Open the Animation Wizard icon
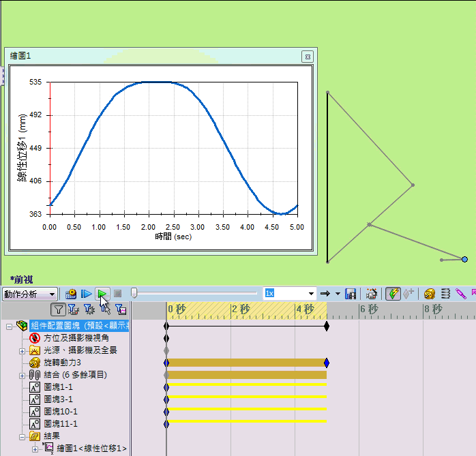This screenshot has width=476, height=456. click(371, 294)
